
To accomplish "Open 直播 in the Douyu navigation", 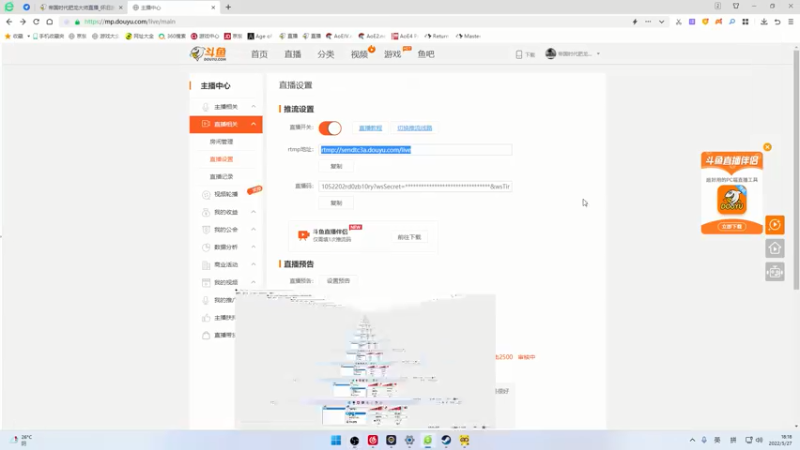I will [x=293, y=54].
